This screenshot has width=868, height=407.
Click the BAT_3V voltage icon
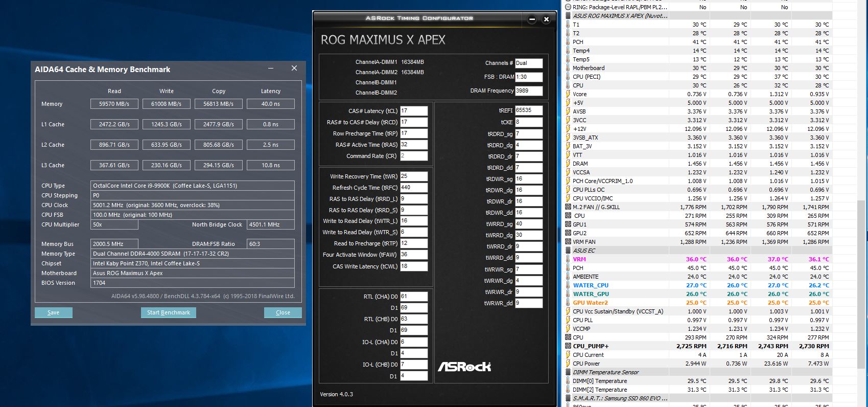coord(568,146)
